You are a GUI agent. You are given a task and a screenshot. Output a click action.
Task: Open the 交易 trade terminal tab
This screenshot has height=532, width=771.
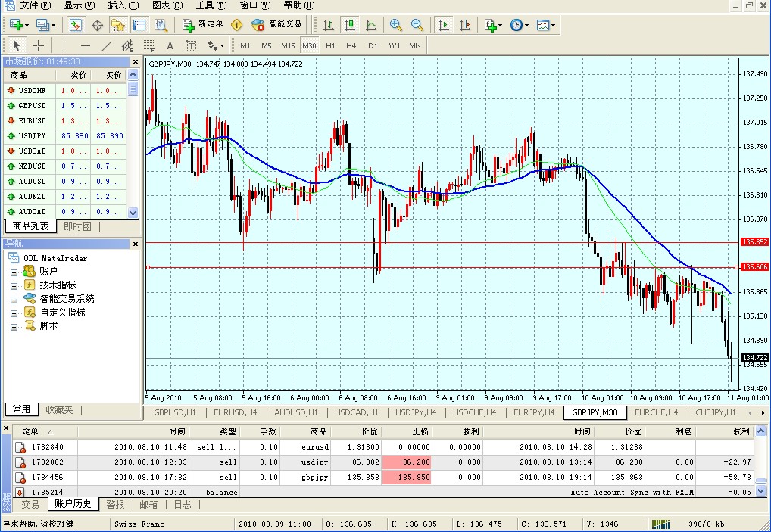30,505
